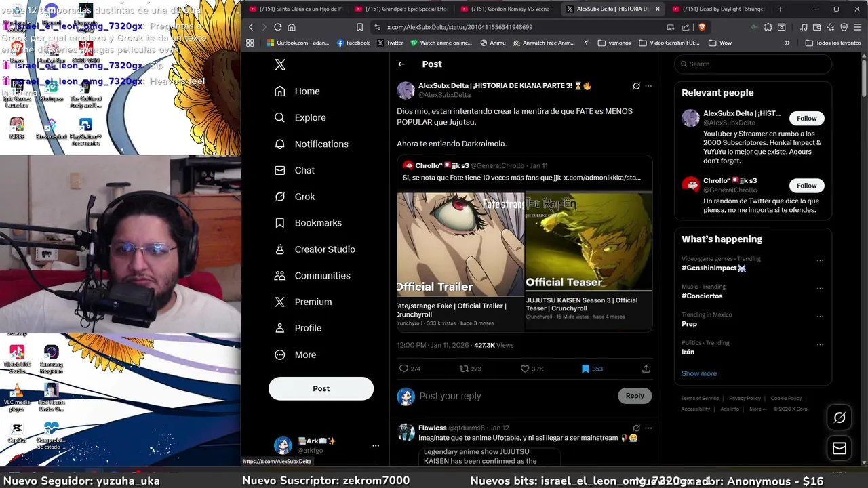Image resolution: width=868 pixels, height=488 pixels.
Task: Follow AlexSubx Delta in Relevant people
Action: (x=806, y=118)
